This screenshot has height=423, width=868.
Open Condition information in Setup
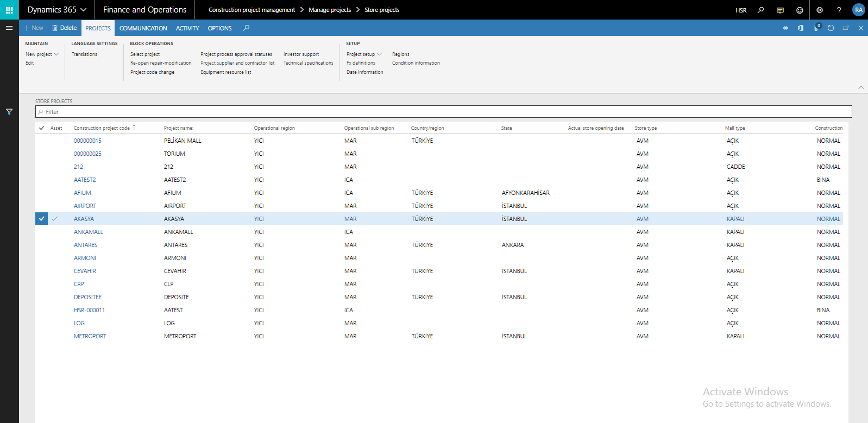click(x=416, y=63)
